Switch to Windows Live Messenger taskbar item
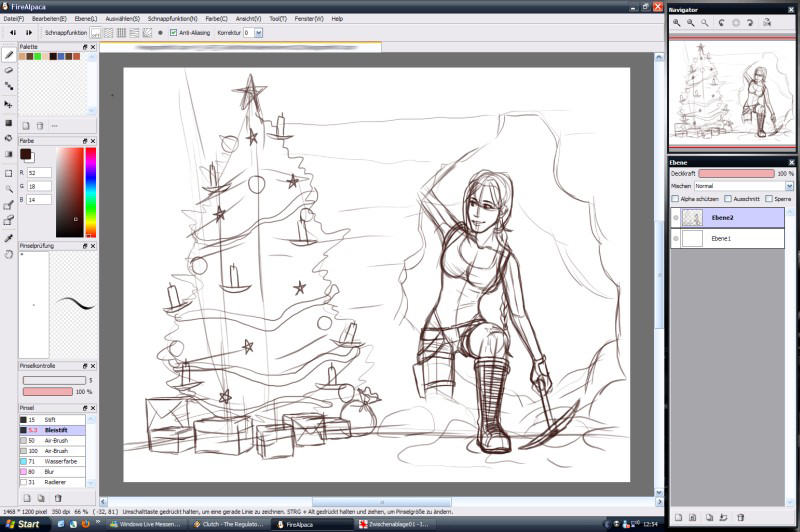This screenshot has width=800, height=532. pos(145,524)
